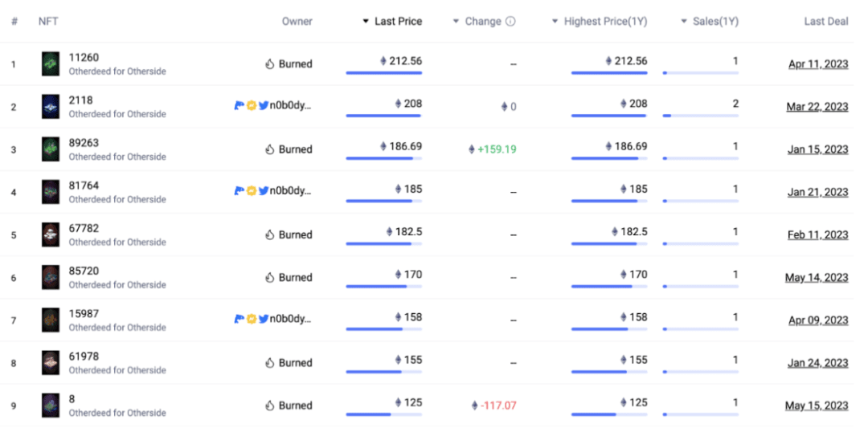Open the Apr 11, 2023 last deal link
This screenshot has height=428, width=868.
tap(817, 64)
